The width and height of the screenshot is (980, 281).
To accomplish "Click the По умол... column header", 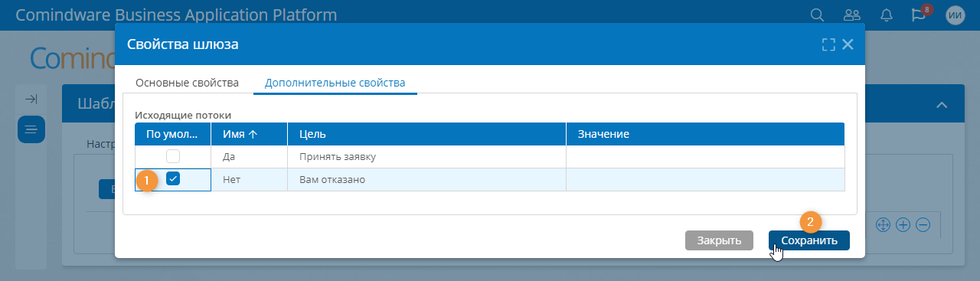I will [x=173, y=134].
